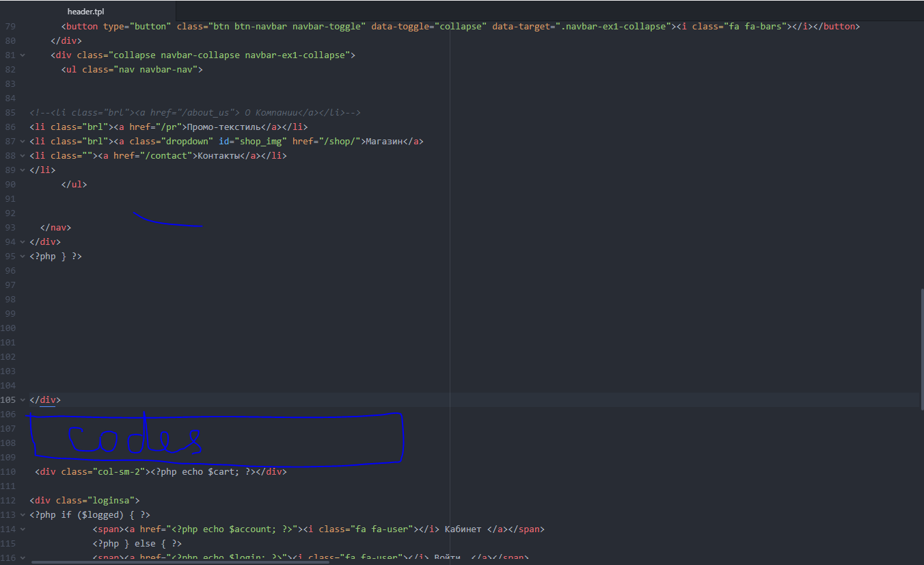Click line number 105 in gutter
924x565 pixels.
pyautogui.click(x=8, y=399)
